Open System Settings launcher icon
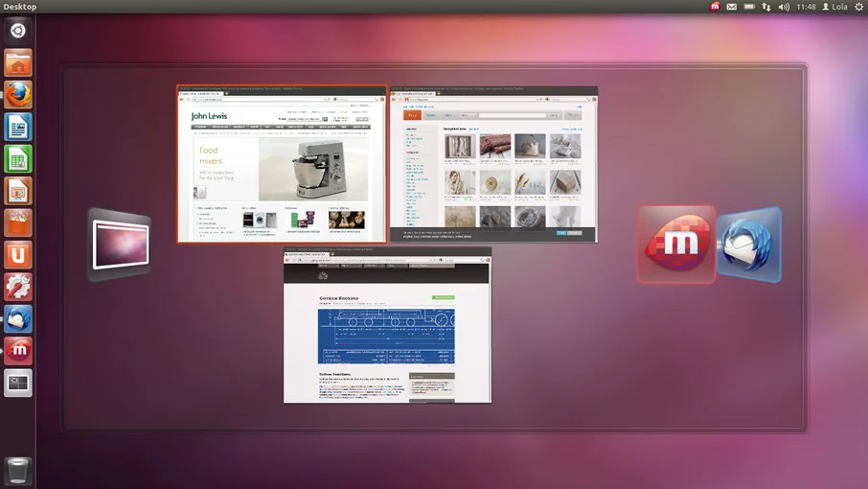This screenshot has width=868, height=489. (x=17, y=287)
